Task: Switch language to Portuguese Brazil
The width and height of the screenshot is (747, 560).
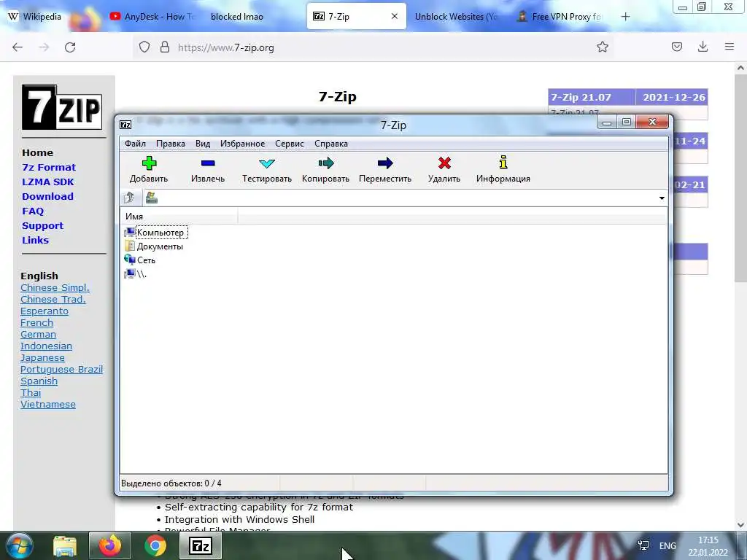Action: [x=61, y=370]
